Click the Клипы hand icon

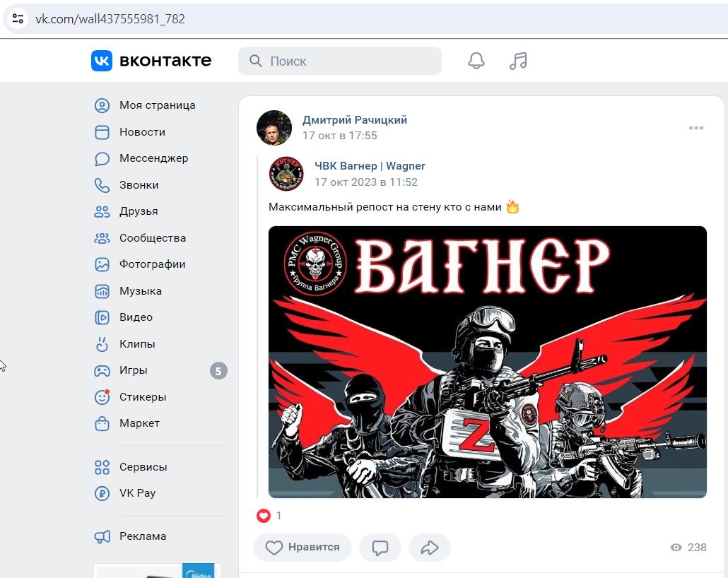point(102,344)
